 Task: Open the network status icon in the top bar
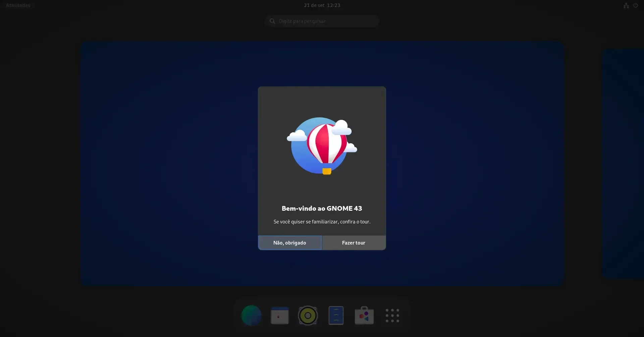pos(626,5)
